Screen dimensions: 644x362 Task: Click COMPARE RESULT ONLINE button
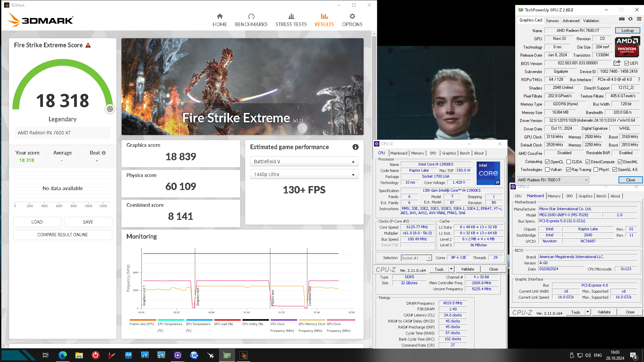[62, 235]
